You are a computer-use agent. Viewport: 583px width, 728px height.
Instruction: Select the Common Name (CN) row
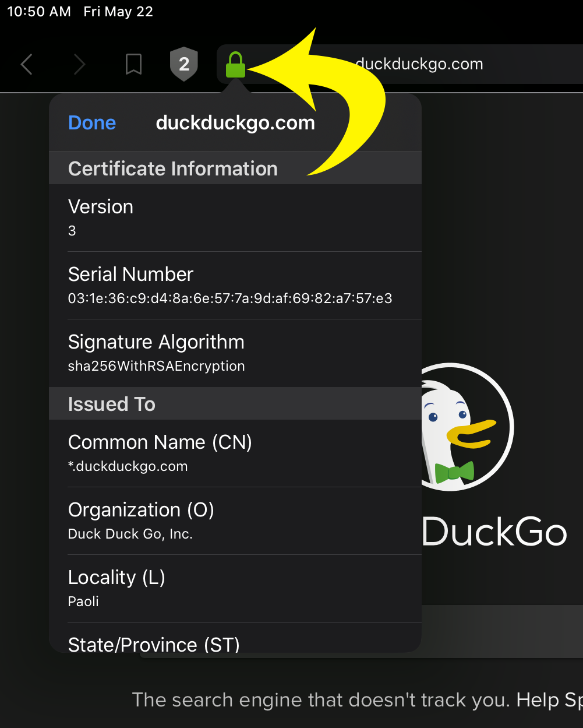coord(235,453)
